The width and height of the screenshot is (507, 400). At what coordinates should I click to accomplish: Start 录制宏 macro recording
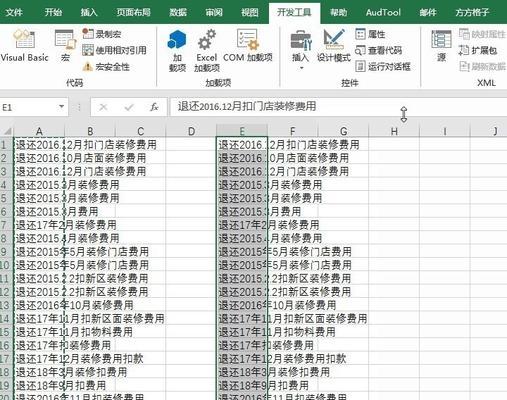tap(102, 34)
